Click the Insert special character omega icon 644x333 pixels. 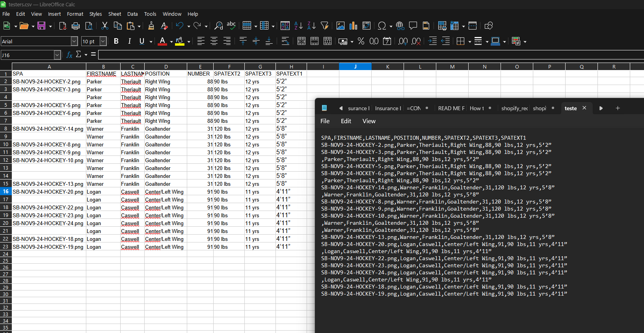(x=382, y=26)
